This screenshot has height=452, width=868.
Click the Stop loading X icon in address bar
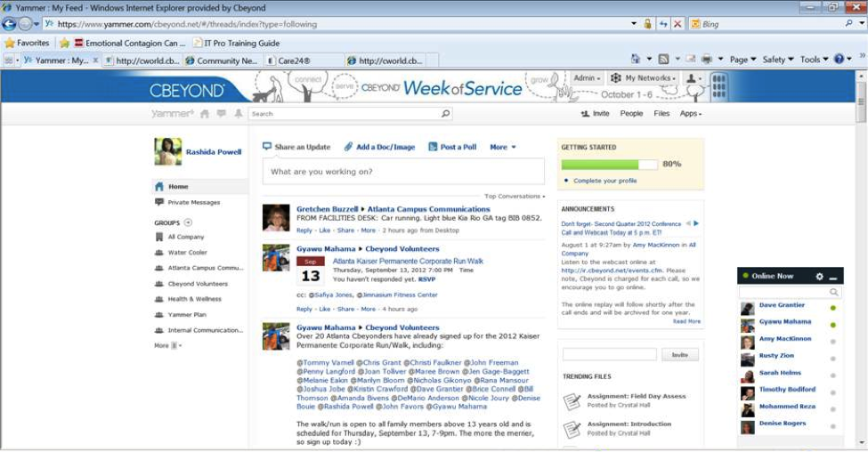pos(677,24)
